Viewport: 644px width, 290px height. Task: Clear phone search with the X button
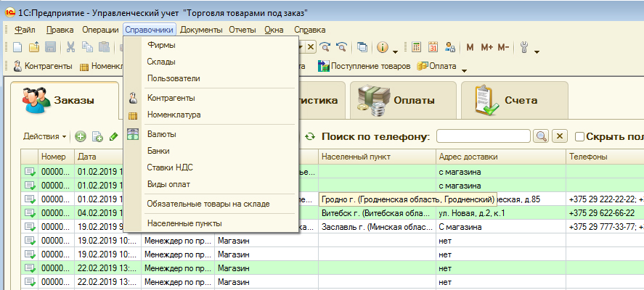560,136
